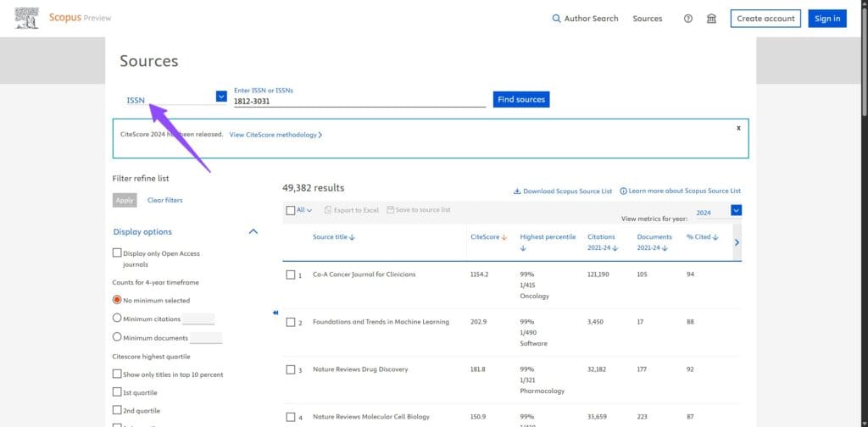This screenshot has width=868, height=427.
Task: Click the Oncology category text
Action: point(534,296)
